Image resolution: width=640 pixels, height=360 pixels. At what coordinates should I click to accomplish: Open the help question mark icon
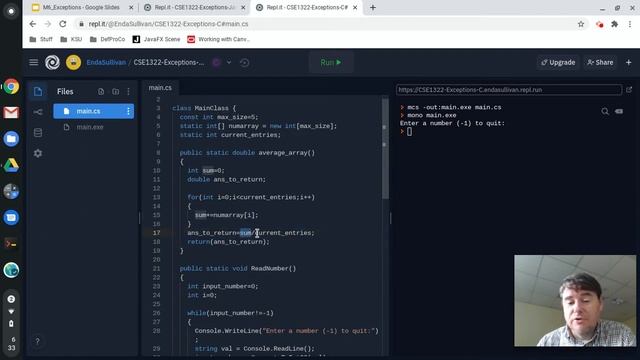(x=37, y=341)
